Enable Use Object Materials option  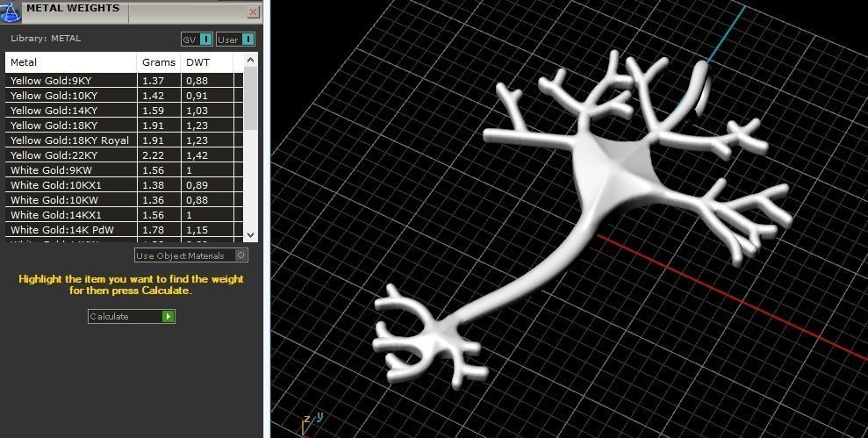point(191,255)
